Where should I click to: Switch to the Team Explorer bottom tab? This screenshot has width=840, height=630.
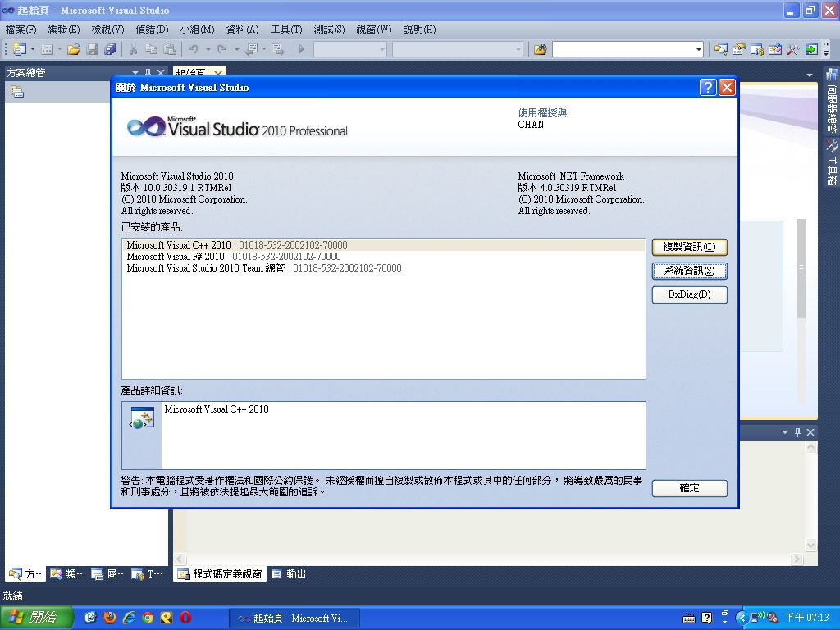(x=148, y=573)
